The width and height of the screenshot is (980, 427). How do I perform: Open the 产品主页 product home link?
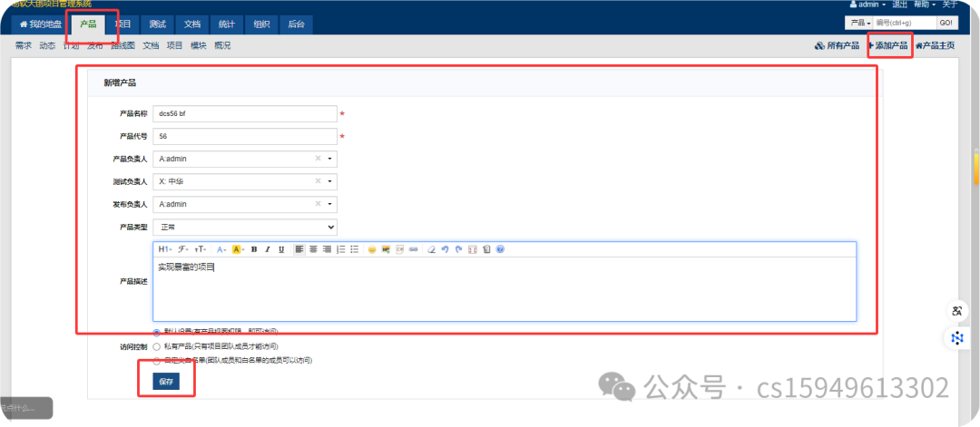935,45
